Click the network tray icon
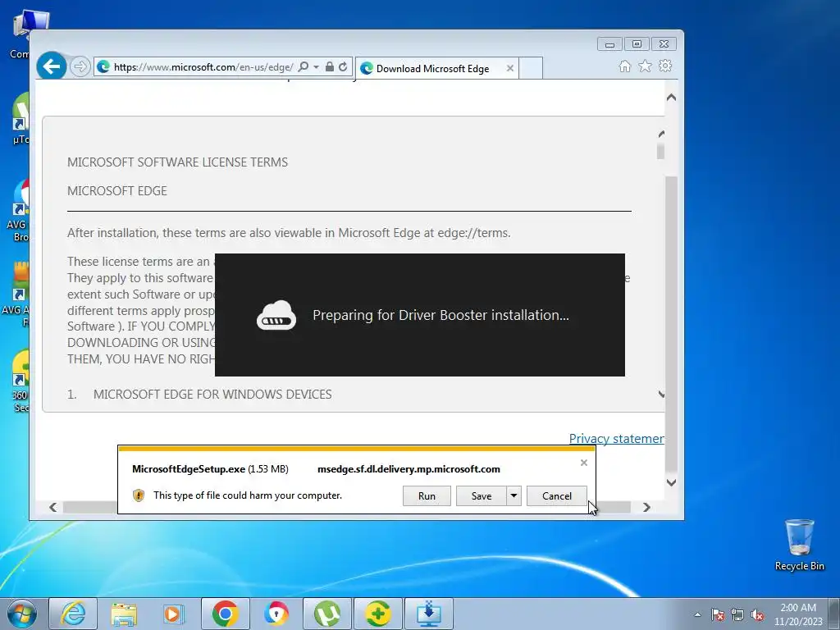Viewport: 840px width, 630px height. tap(737, 614)
